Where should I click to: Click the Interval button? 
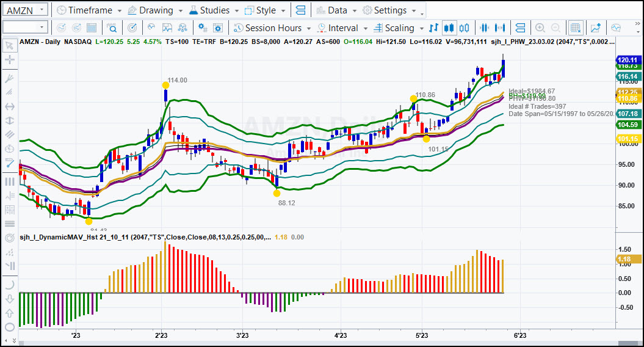[x=338, y=28]
